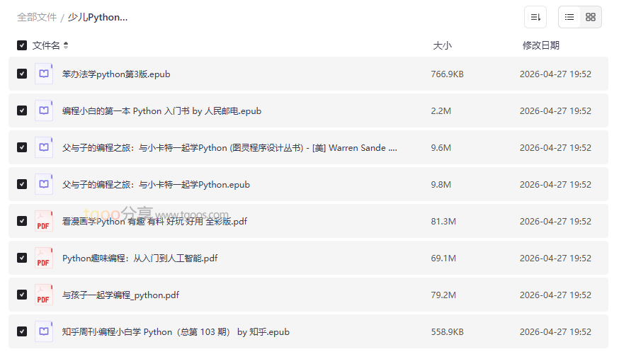Viewport: 619px width, 364px height.
Task: Click epub icon for 笨办法学python第3版
Action: coord(44,74)
